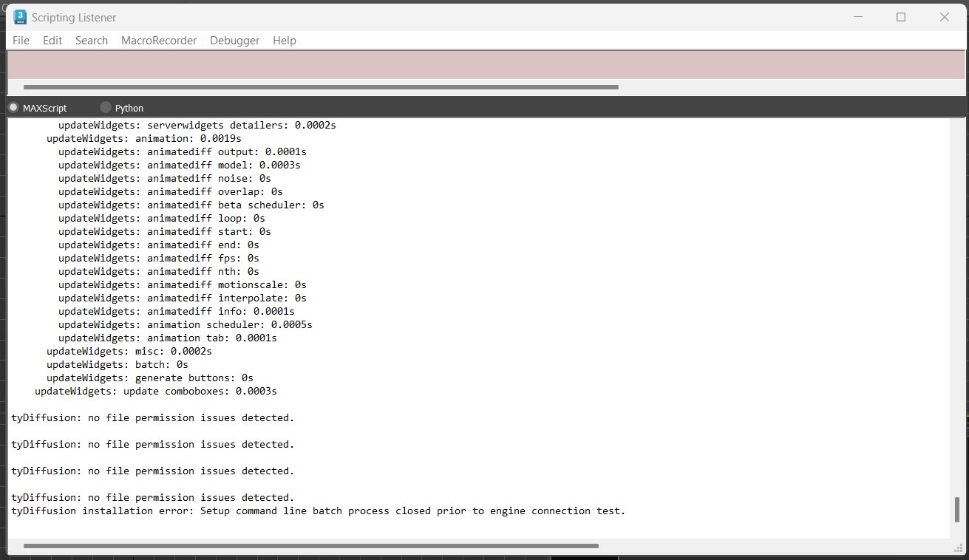969x560 pixels.
Task: Click the 'animatediff interpolate: 0s' line
Action: 183,298
